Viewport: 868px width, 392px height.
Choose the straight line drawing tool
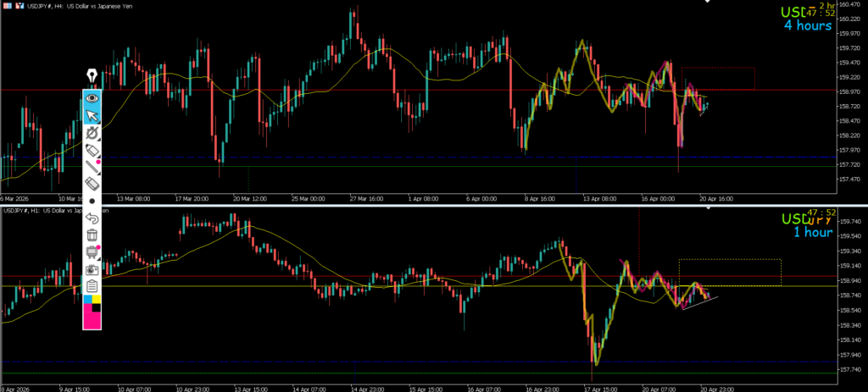[x=92, y=167]
